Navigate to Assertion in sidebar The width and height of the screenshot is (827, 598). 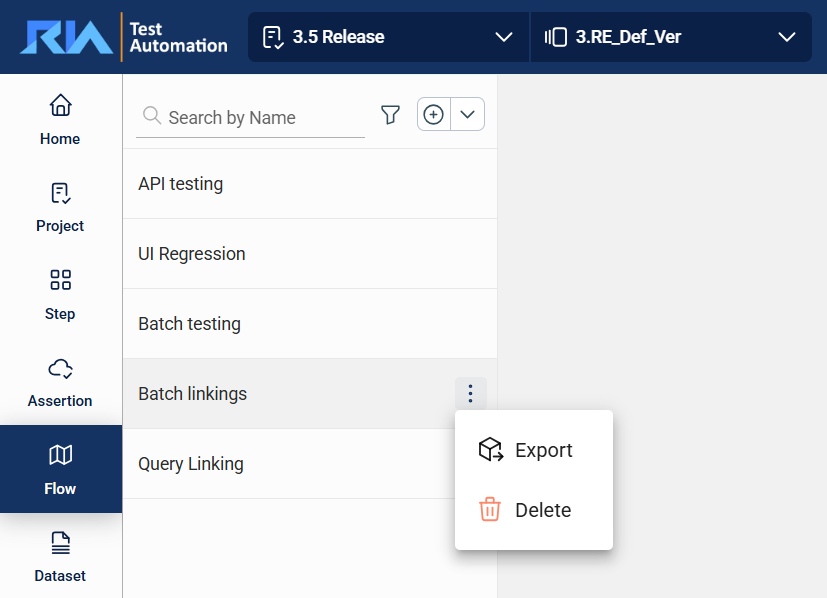point(60,381)
